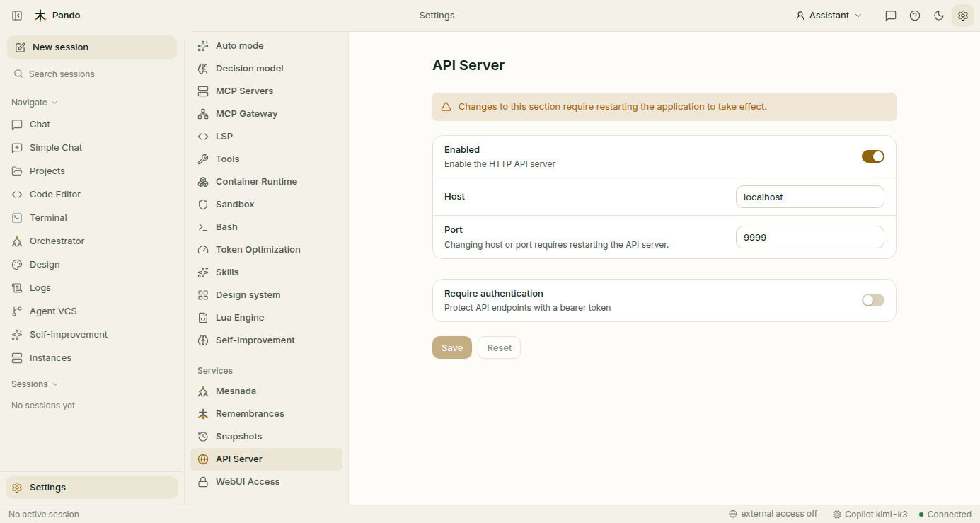Image resolution: width=980 pixels, height=523 pixels.
Task: Click the Search sessions field
Action: pos(92,74)
